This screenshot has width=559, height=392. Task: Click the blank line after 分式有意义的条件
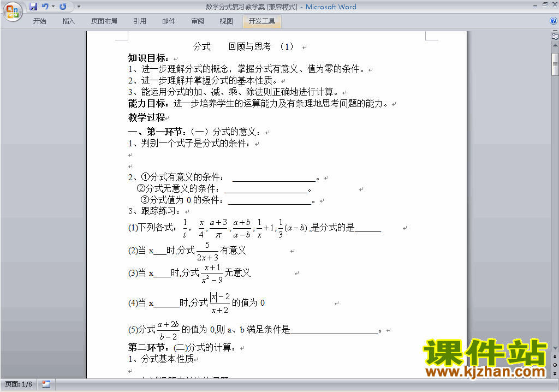[274, 177]
